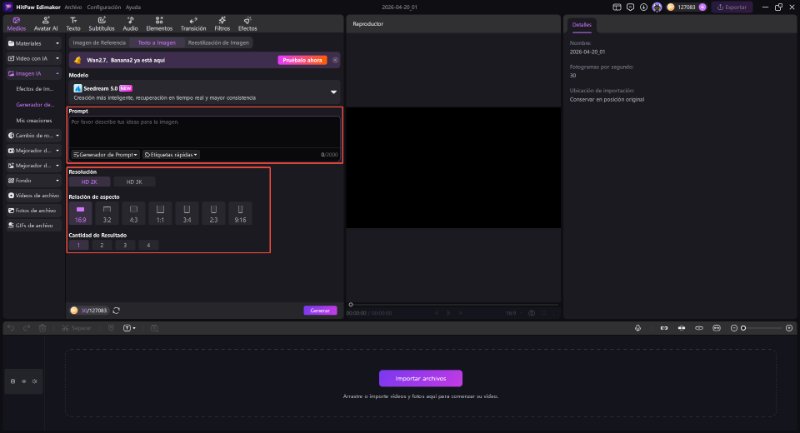Expand the first Mejorador d... section
800x433 pixels.
33,150
